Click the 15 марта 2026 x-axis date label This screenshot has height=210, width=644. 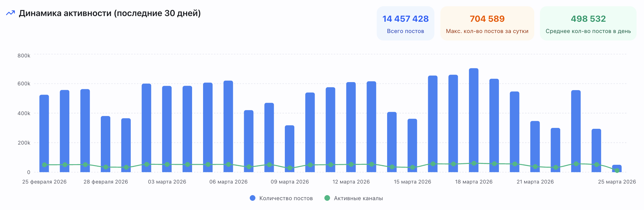point(412,182)
